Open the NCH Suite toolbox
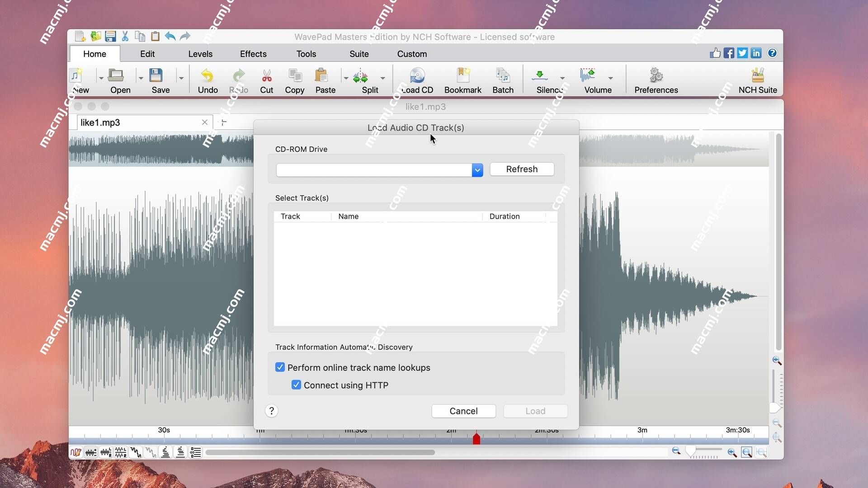The image size is (868, 488). click(758, 81)
